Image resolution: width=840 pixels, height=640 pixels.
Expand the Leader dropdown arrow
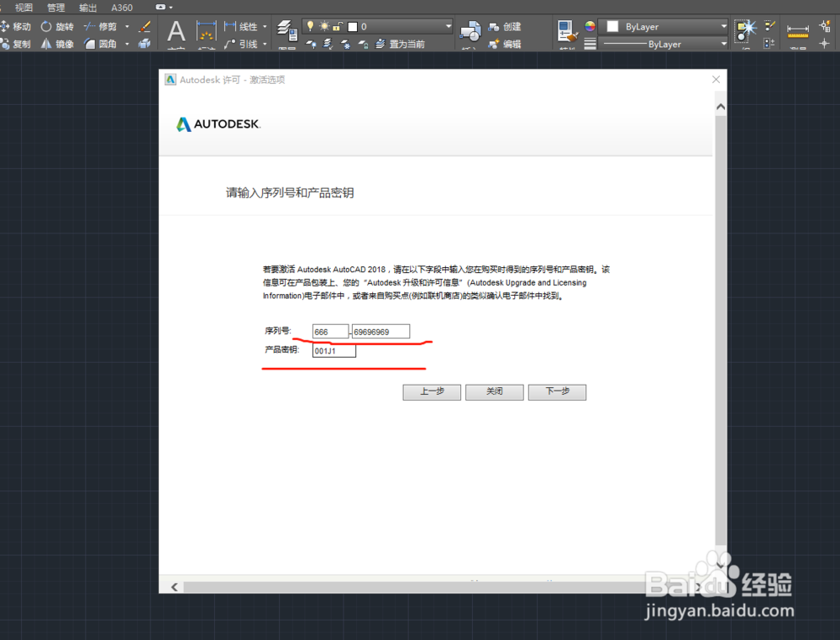click(265, 44)
